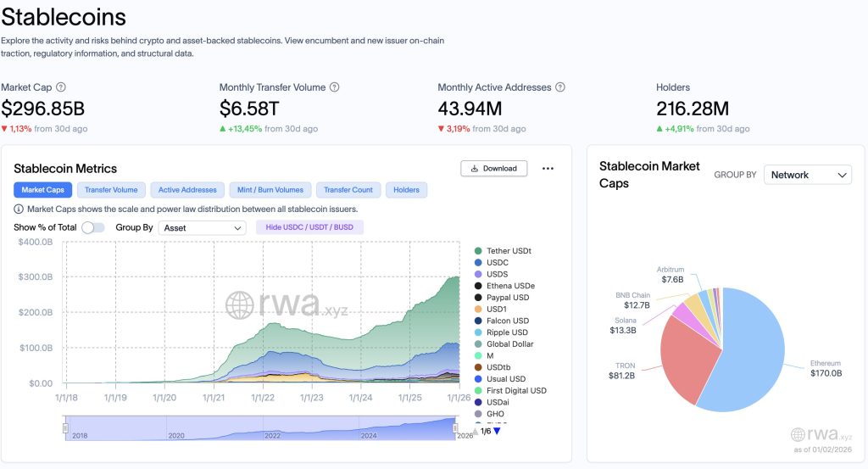The image size is (868, 469).
Task: Go to next legend page arrow
Action: (x=497, y=431)
